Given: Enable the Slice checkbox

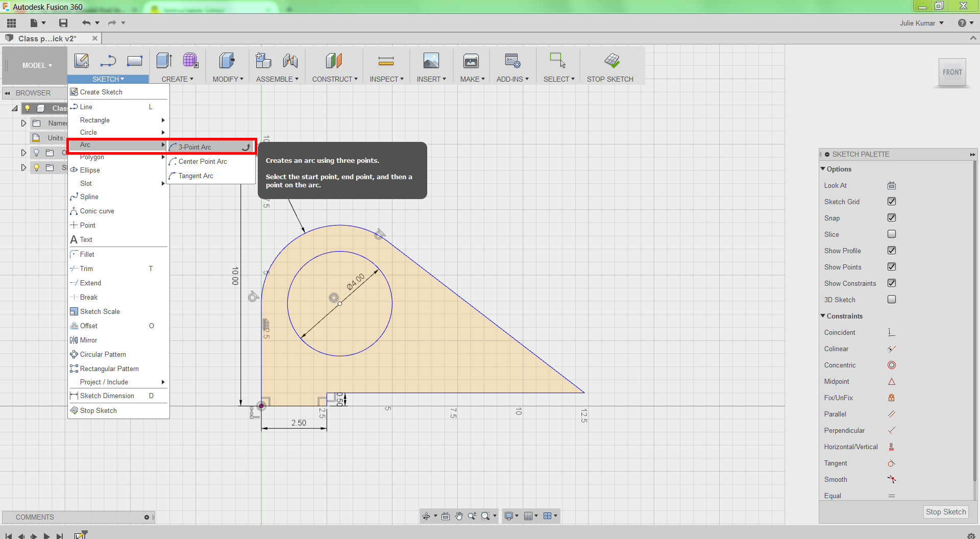Looking at the screenshot, I should point(891,234).
